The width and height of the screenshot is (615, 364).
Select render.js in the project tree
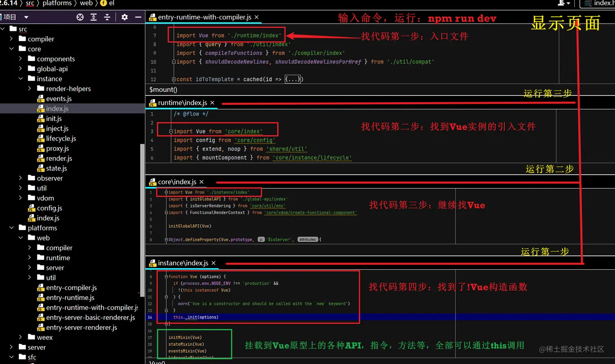pos(55,158)
